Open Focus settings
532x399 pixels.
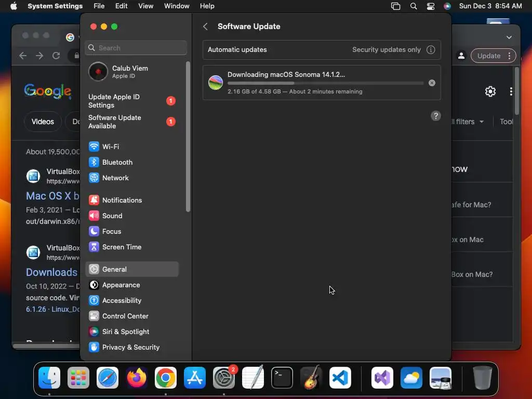(x=131, y=231)
